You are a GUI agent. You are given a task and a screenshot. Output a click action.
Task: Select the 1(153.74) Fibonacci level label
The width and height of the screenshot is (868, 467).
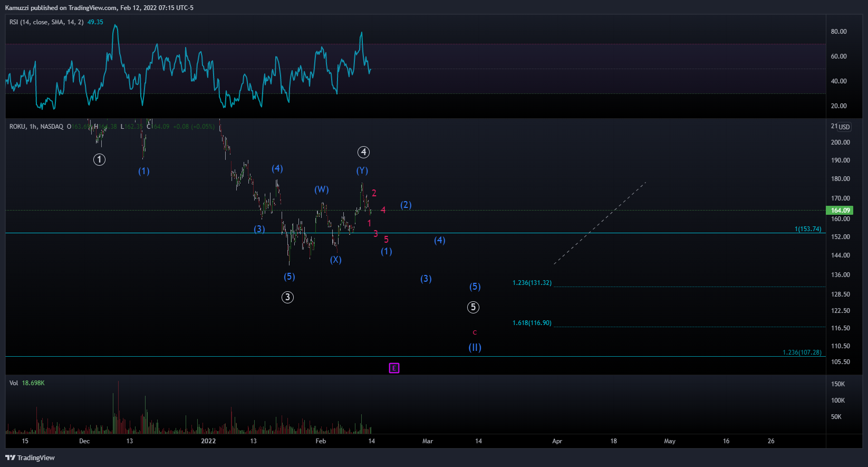pos(808,229)
